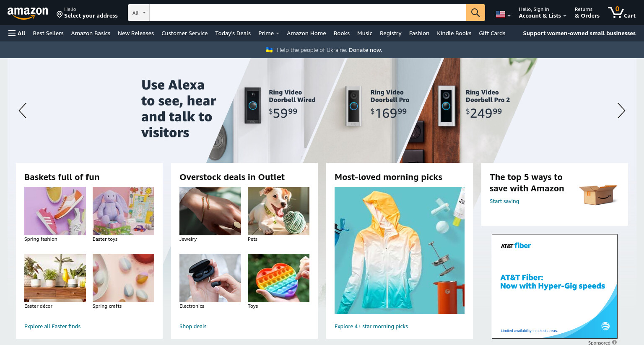Click the orange search magnifier button

[475, 13]
